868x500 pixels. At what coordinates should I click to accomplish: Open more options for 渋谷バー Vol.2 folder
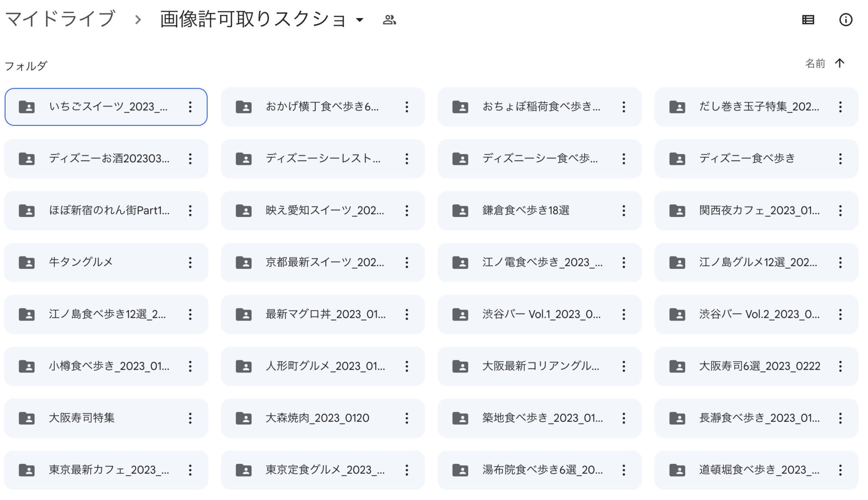(x=840, y=314)
